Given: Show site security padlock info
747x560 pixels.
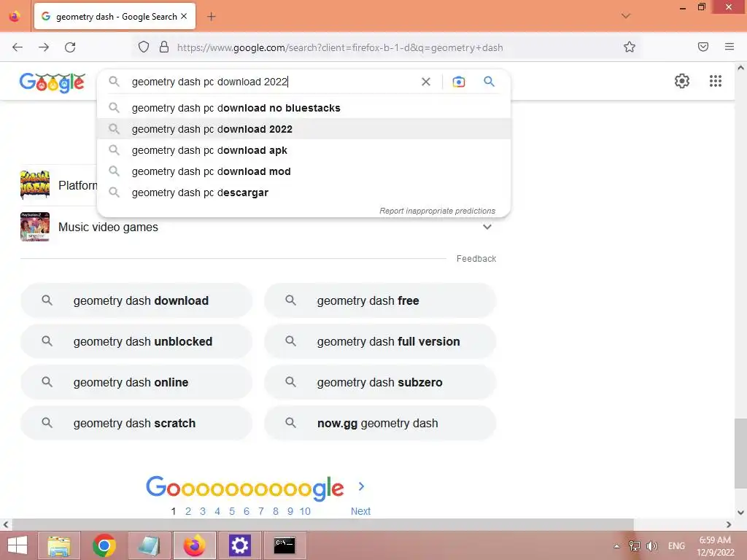Looking at the screenshot, I should [x=164, y=47].
